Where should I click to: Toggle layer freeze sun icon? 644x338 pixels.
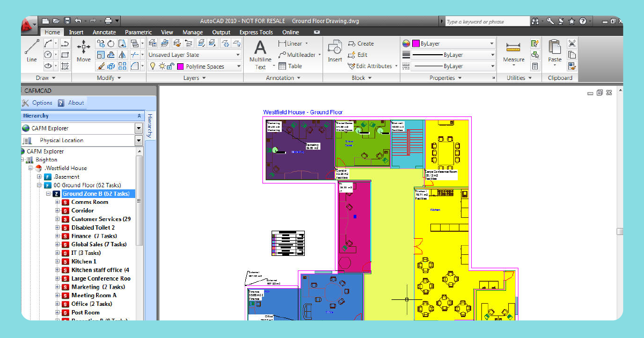click(161, 66)
